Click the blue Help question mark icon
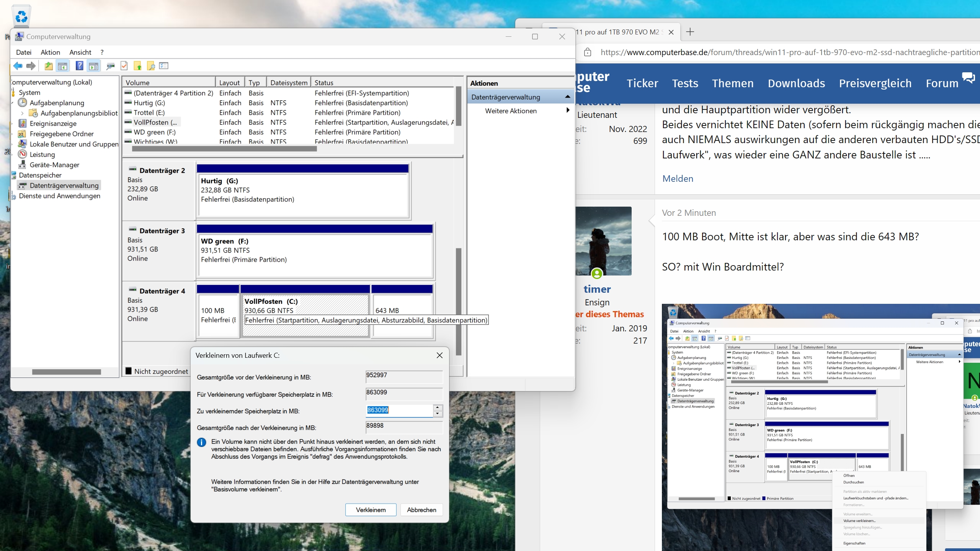The width and height of the screenshot is (980, 551). [x=79, y=66]
